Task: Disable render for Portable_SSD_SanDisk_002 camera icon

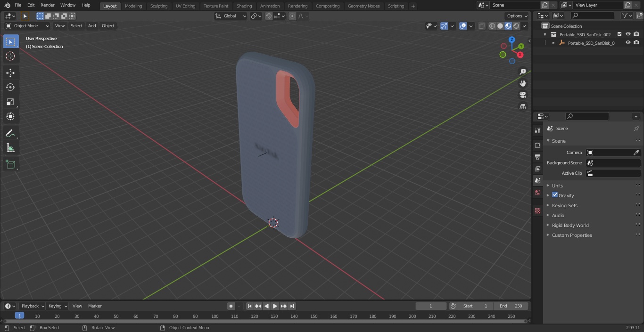Action: click(x=636, y=34)
